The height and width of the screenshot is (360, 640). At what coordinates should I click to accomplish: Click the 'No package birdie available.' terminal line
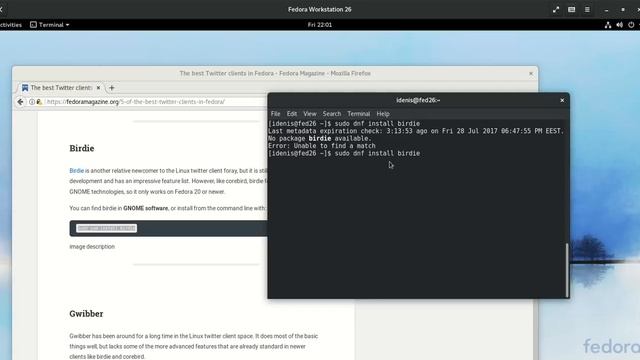coord(320,138)
